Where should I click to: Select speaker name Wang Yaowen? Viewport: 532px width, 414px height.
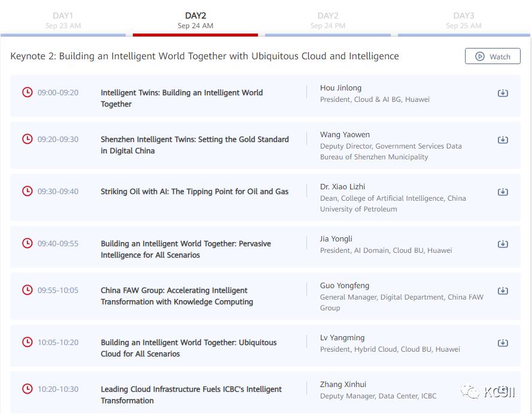point(345,134)
